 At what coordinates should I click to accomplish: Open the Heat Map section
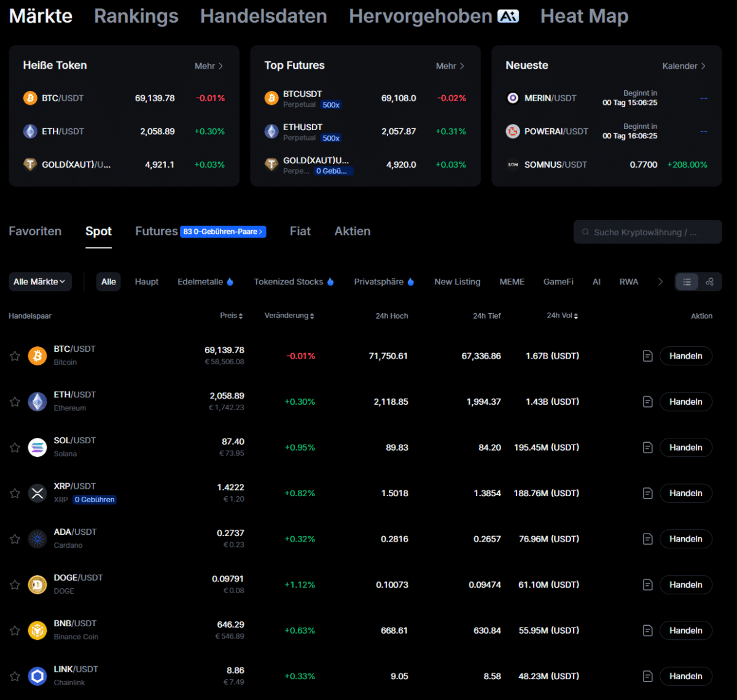pyautogui.click(x=584, y=16)
